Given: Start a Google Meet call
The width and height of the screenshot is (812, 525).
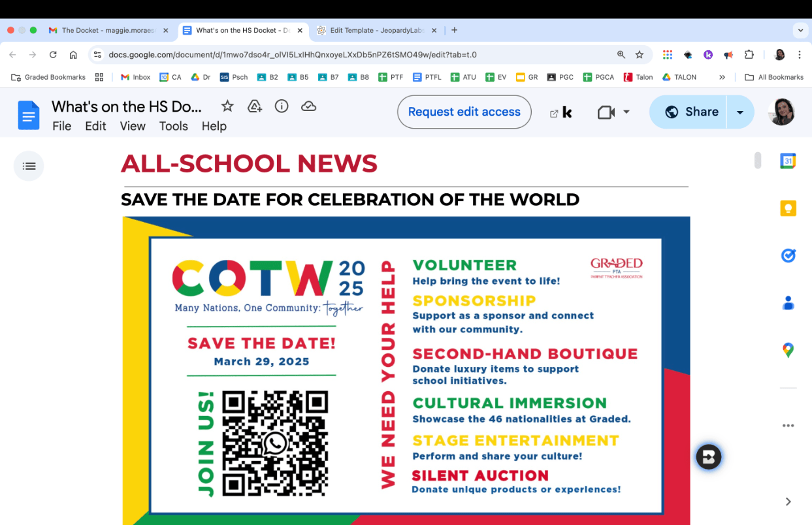Looking at the screenshot, I should [606, 112].
